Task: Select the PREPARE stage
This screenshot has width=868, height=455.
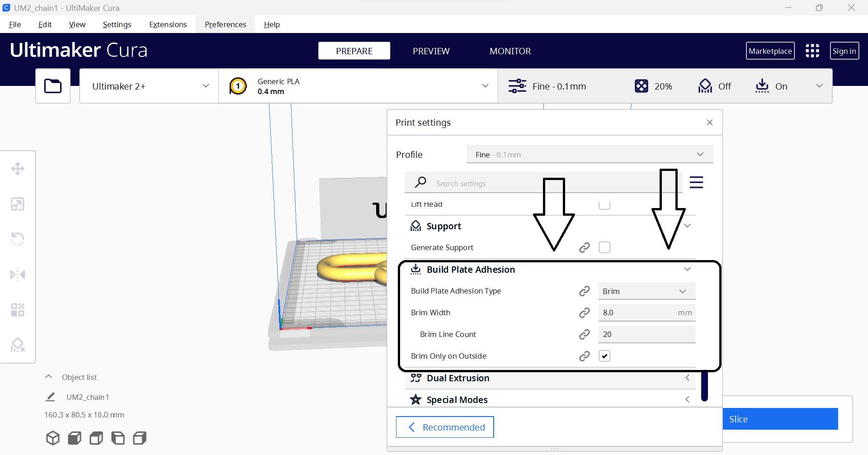Action: pyautogui.click(x=354, y=51)
